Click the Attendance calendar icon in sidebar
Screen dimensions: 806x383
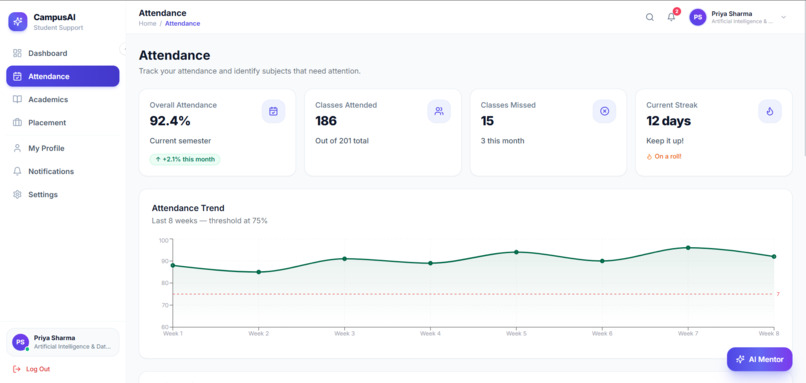(x=17, y=76)
